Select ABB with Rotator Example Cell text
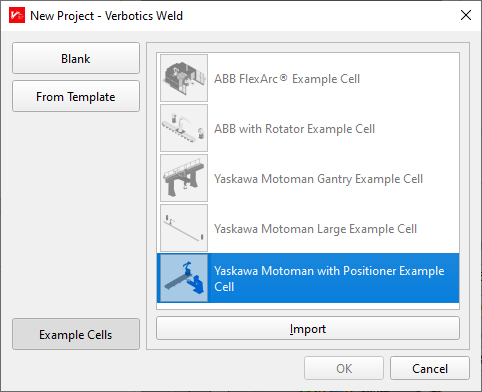Image resolution: width=482 pixels, height=392 pixels. (x=294, y=129)
